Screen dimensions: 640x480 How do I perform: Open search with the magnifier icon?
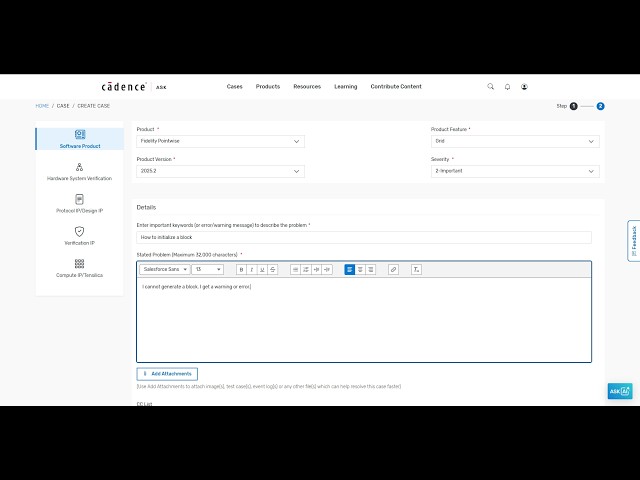pyautogui.click(x=491, y=87)
